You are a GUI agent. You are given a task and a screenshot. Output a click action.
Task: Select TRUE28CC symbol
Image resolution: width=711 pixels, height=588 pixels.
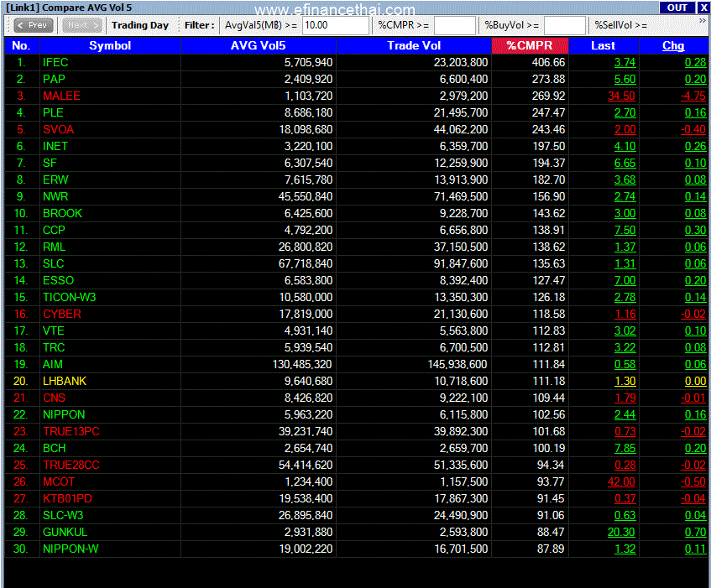(71, 465)
